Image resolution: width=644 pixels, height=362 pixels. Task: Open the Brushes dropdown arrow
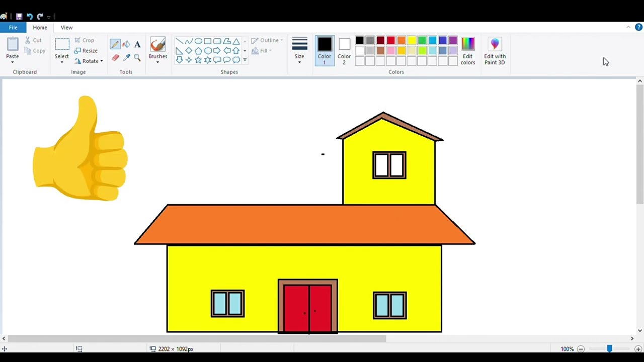tap(157, 62)
